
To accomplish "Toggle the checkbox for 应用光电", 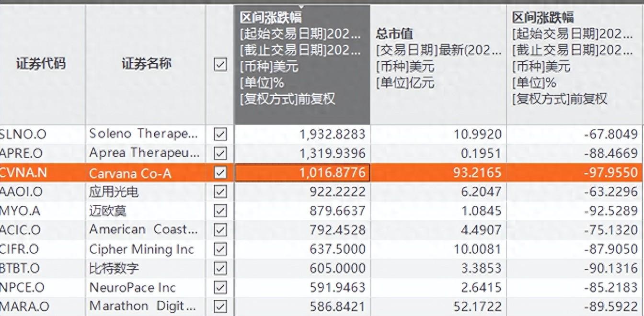I will coord(220,192).
